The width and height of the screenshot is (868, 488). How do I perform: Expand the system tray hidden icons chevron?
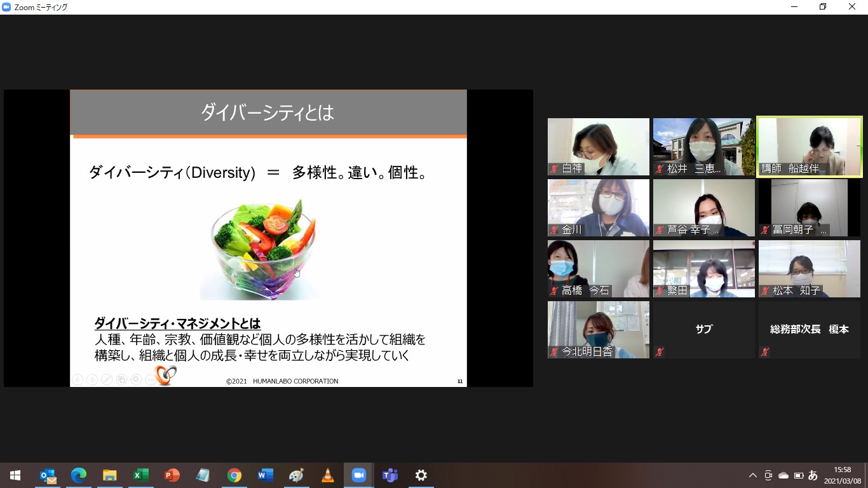tap(753, 475)
